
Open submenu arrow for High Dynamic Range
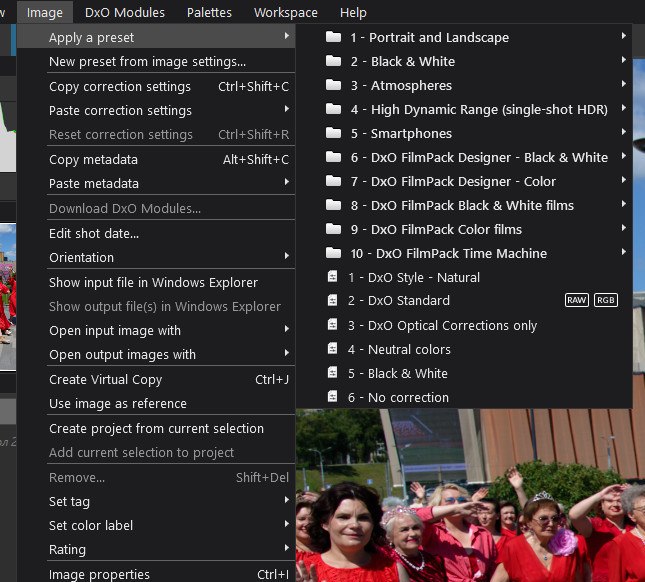point(624,108)
